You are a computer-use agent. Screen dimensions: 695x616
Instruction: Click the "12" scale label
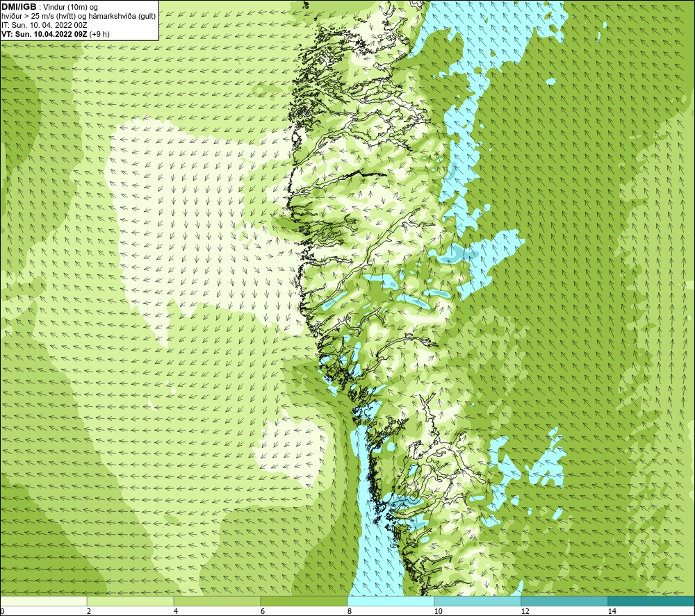point(525,611)
